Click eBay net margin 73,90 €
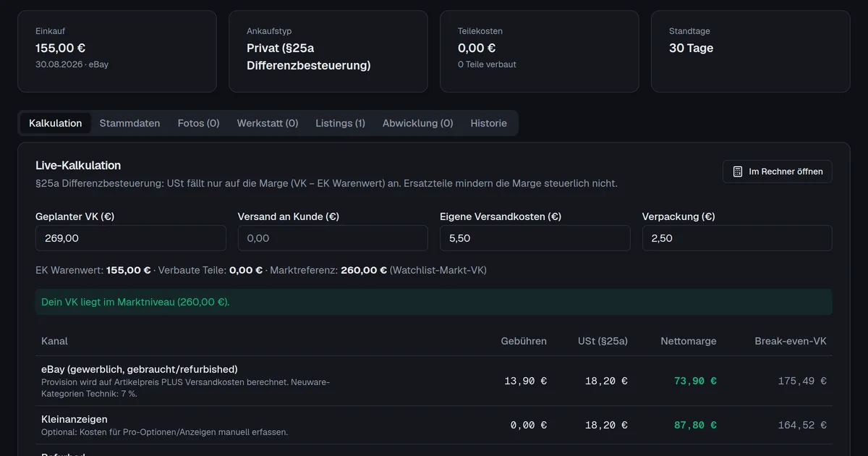 click(695, 381)
